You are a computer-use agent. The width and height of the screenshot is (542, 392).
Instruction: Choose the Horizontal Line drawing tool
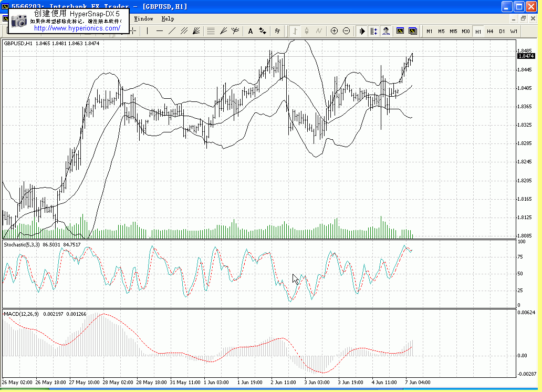coord(160,31)
